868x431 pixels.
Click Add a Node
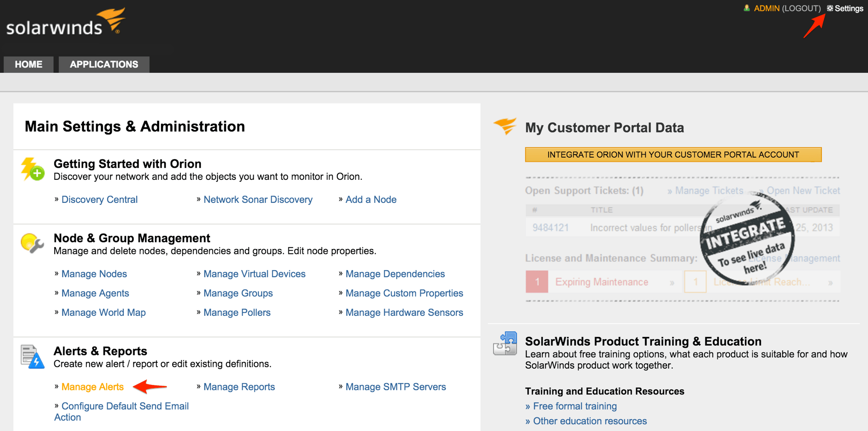click(x=371, y=199)
